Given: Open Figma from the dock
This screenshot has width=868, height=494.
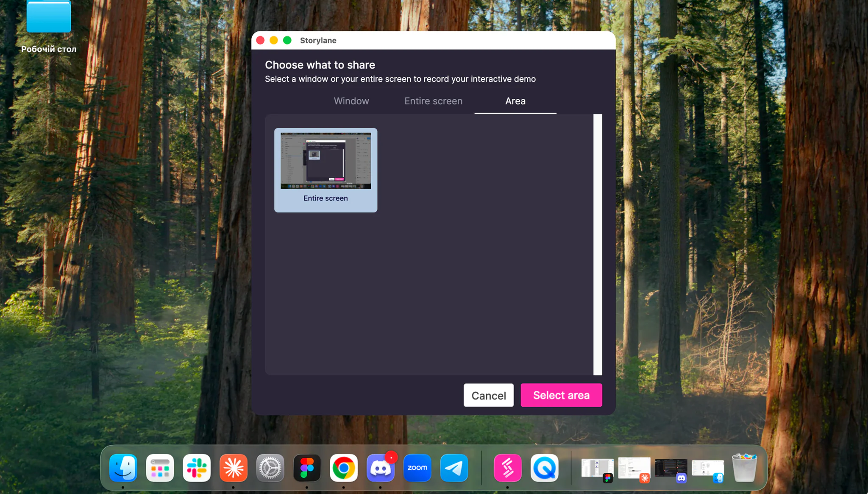Looking at the screenshot, I should (307, 468).
